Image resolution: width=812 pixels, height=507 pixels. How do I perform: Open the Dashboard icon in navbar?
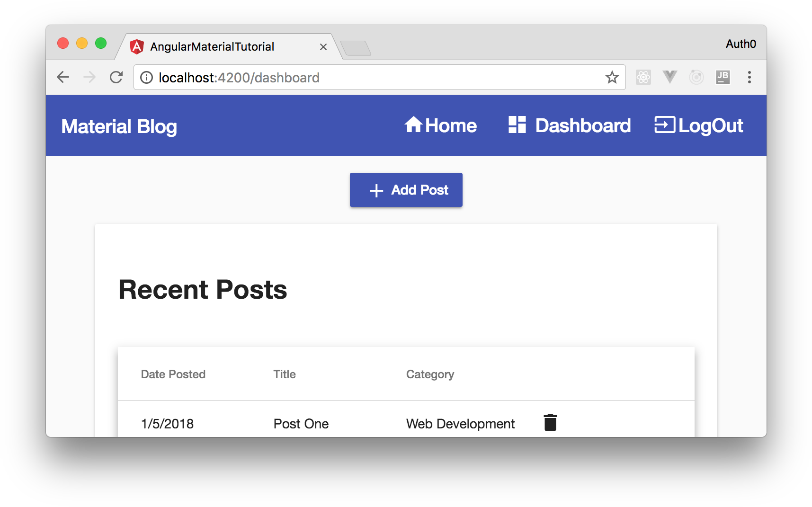(x=517, y=125)
